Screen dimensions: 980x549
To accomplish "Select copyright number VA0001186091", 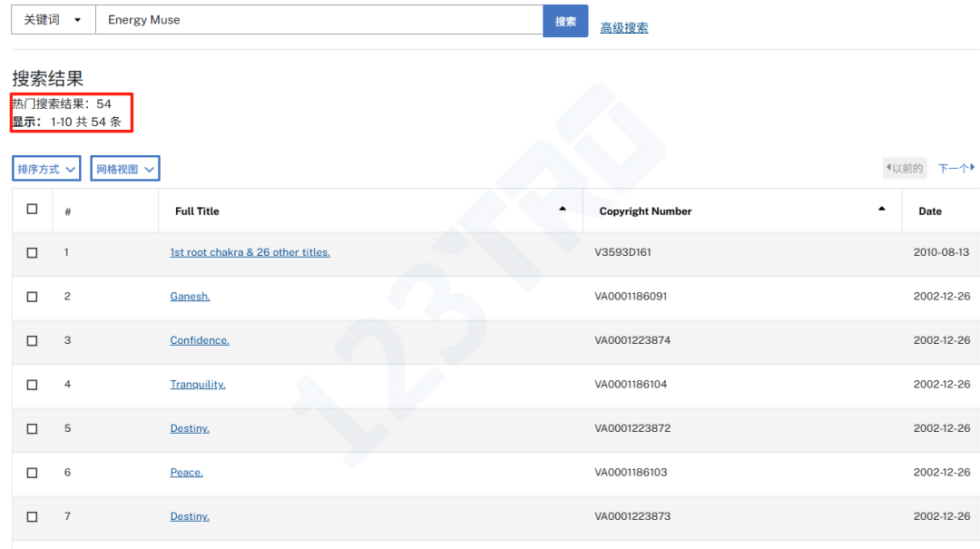I will pyautogui.click(x=631, y=296).
